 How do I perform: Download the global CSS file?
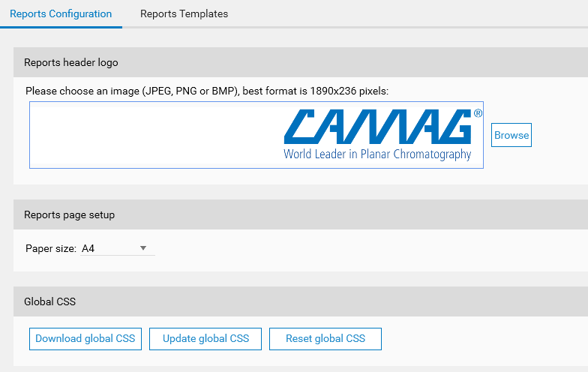coord(85,338)
